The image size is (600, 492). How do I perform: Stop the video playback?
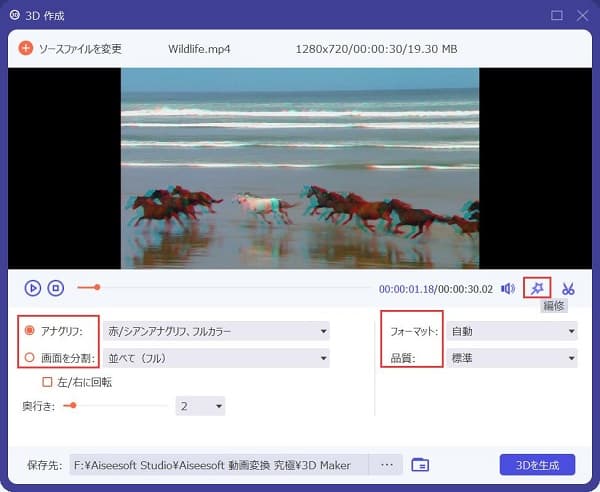click(55, 288)
